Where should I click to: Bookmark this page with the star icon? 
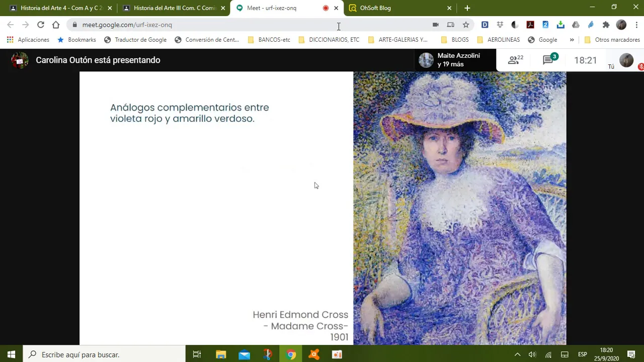point(466,25)
